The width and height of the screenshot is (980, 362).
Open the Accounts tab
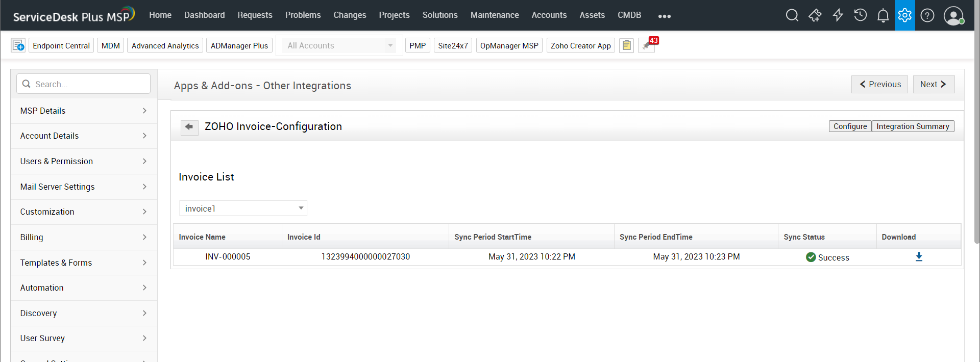(x=549, y=15)
